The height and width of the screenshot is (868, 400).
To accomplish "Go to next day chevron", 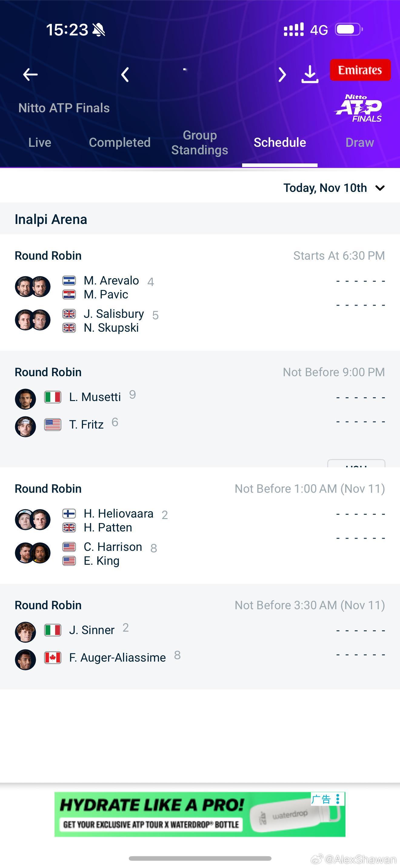I will [x=282, y=74].
